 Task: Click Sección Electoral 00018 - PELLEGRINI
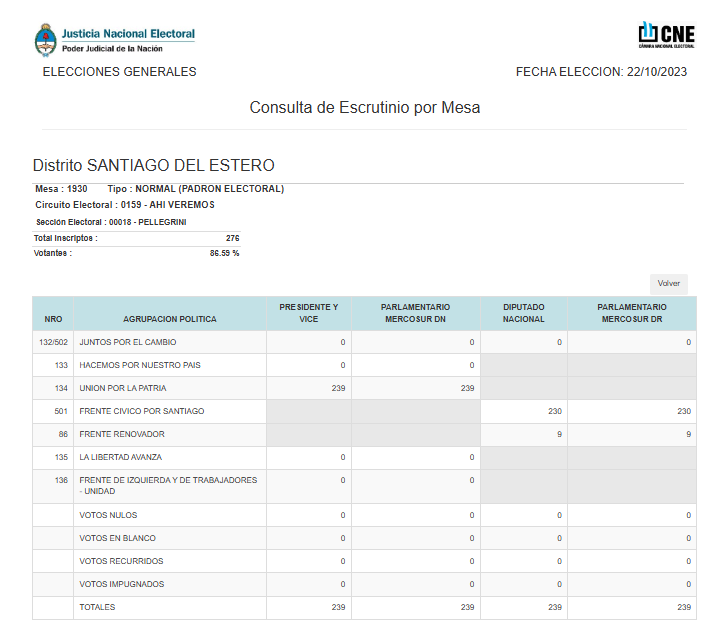coord(111,222)
